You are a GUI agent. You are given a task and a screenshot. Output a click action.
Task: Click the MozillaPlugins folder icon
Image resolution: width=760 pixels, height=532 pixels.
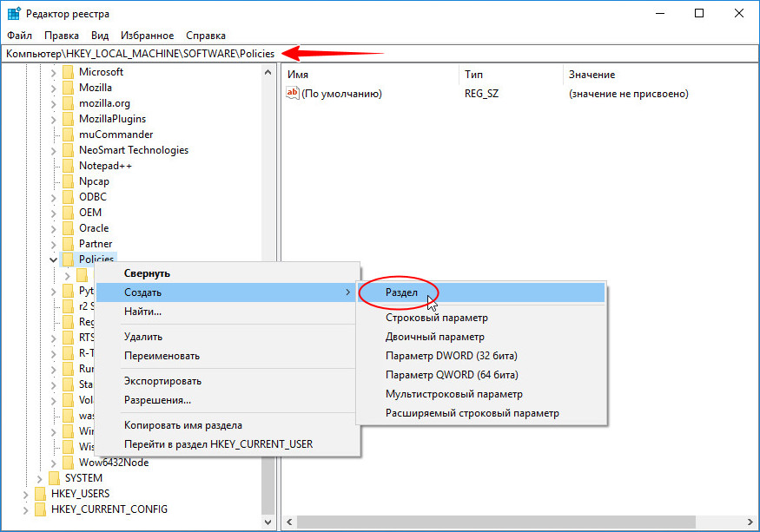click(x=69, y=119)
